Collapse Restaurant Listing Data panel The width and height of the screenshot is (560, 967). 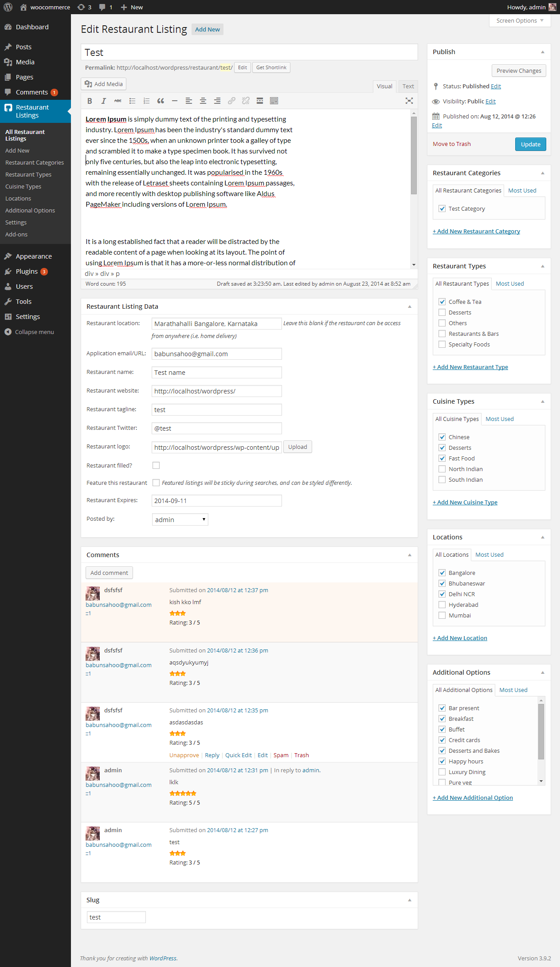point(410,307)
